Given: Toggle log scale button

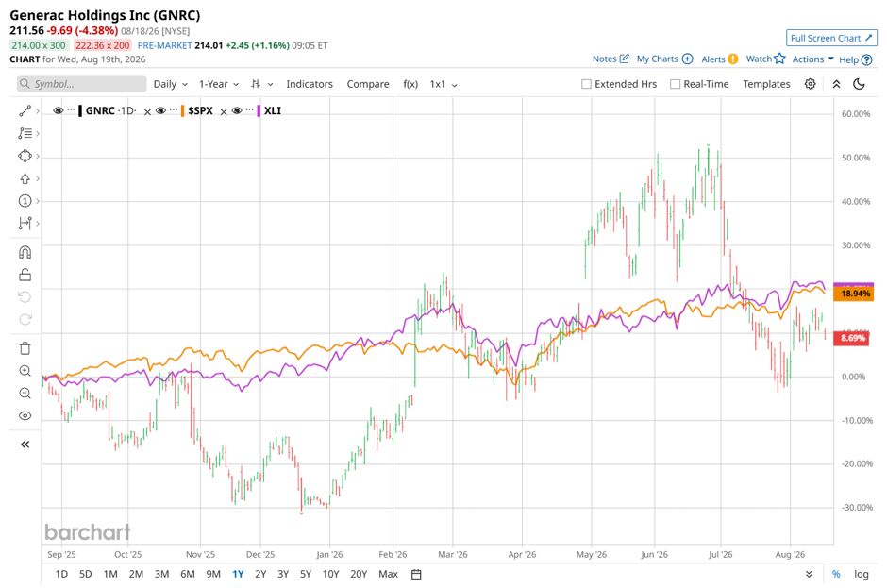Looking at the screenshot, I should click(861, 575).
